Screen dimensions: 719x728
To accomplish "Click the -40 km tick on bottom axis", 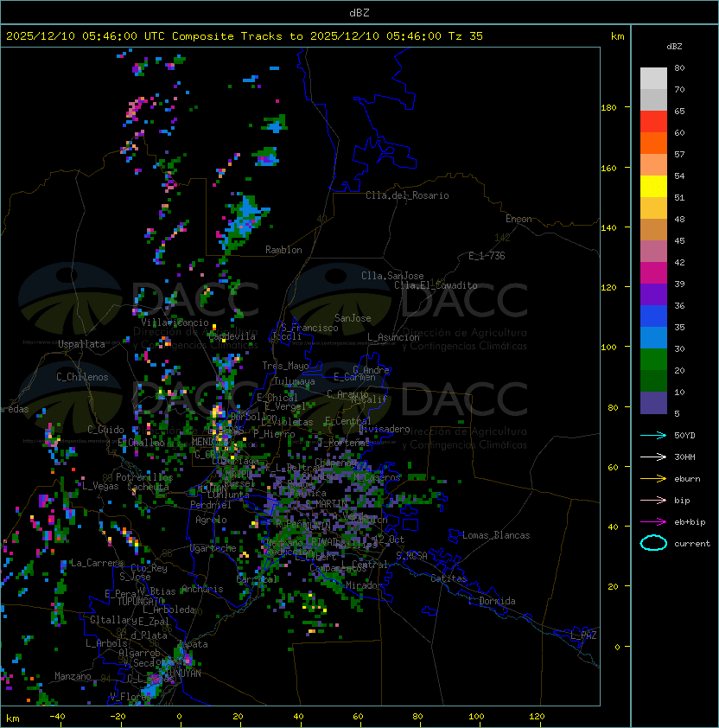I will 58,717.
